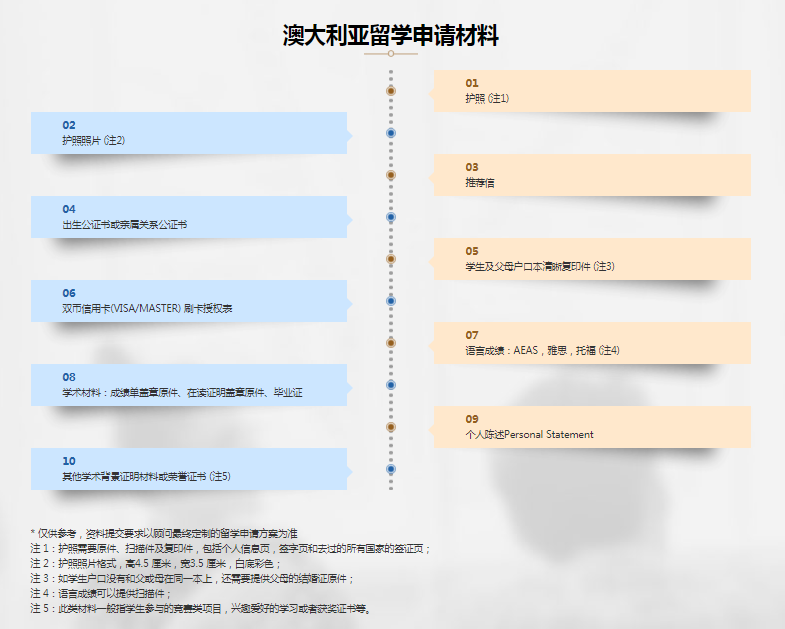The image size is (785, 629).
Task: Click the title 澳大利亚留学申请材料
Action: 390,36
